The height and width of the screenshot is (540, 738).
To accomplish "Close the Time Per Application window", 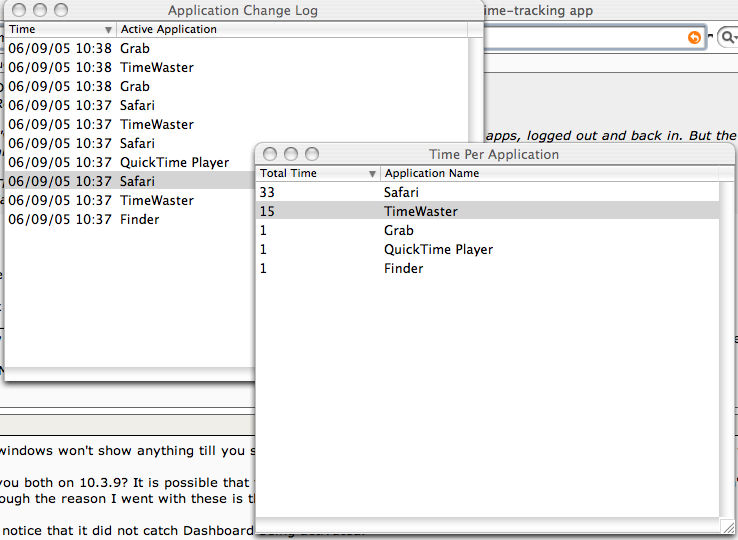I will (x=270, y=154).
